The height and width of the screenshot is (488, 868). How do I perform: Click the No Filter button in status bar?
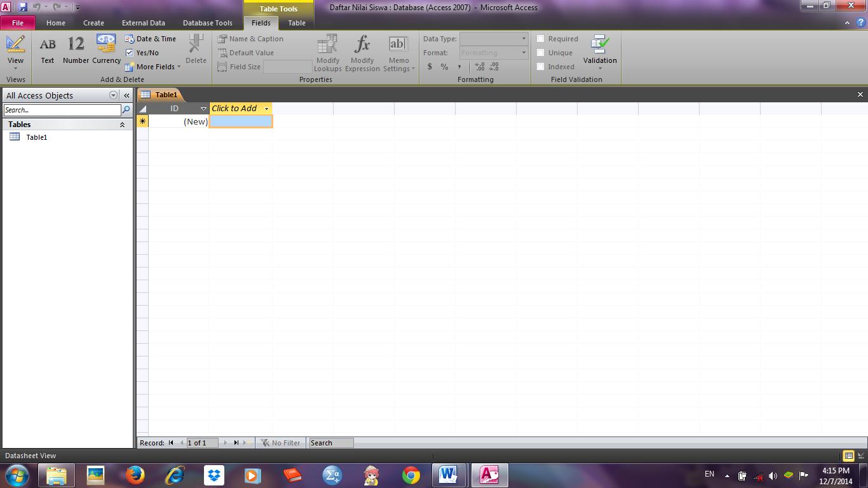tap(280, 443)
